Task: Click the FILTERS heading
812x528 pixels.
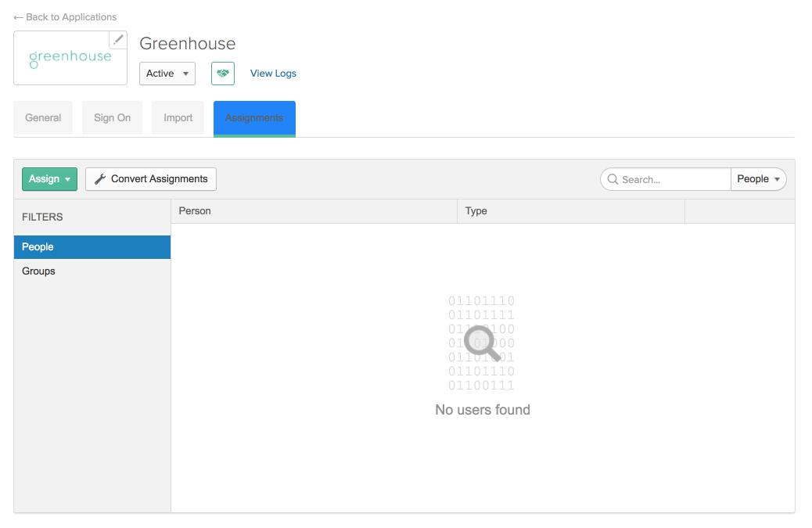Action: tap(42, 217)
